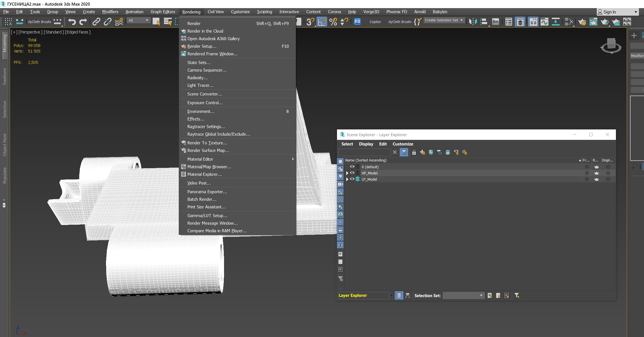644x337 pixels.
Task: Click the Bm toolbar button
Action: [x=496, y=22]
